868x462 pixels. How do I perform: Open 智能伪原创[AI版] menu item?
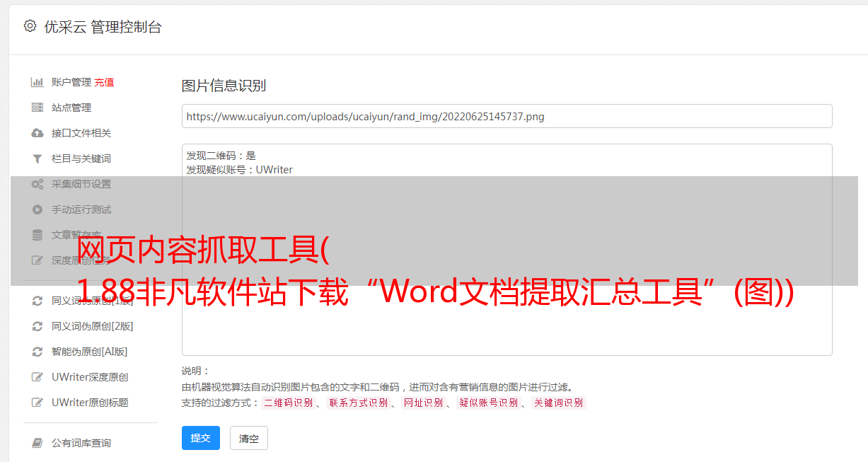coord(89,352)
